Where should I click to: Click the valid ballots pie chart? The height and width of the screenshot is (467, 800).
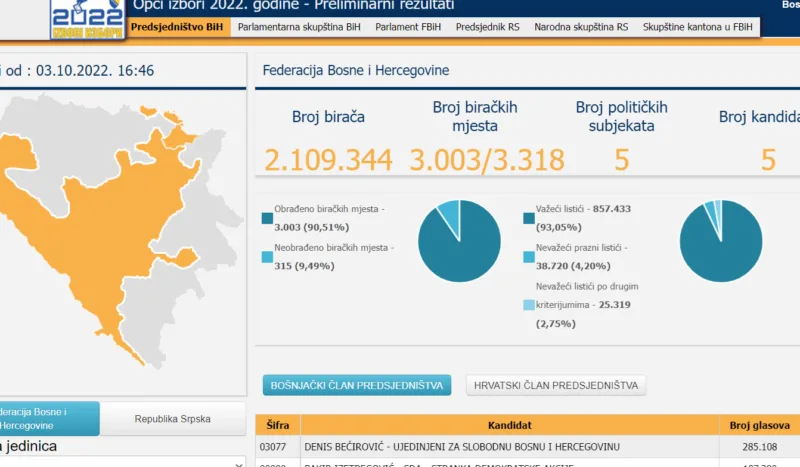click(x=721, y=241)
